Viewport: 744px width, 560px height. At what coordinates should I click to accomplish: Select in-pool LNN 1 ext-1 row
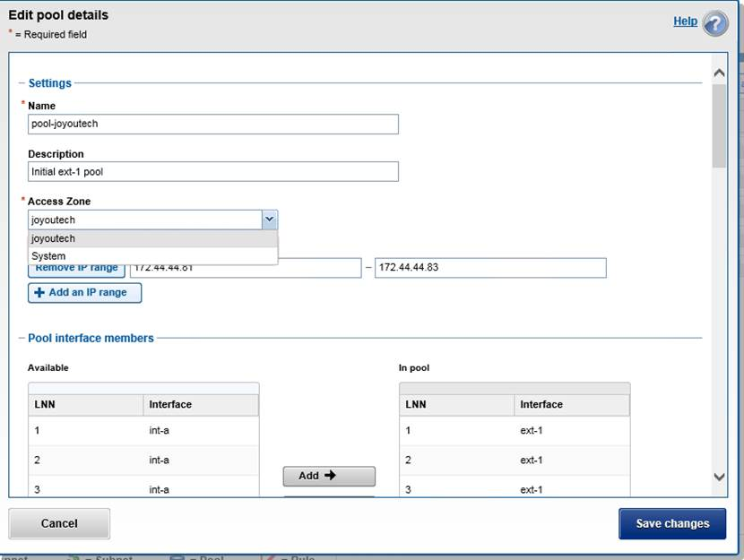point(514,431)
